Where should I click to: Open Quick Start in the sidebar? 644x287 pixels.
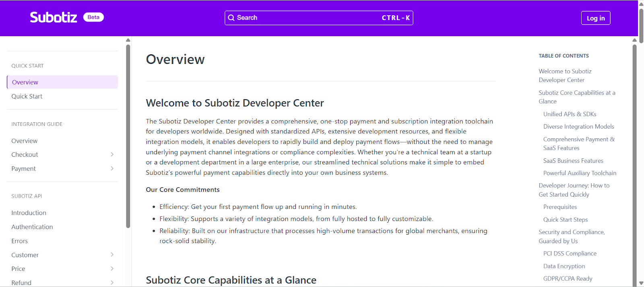[27, 96]
